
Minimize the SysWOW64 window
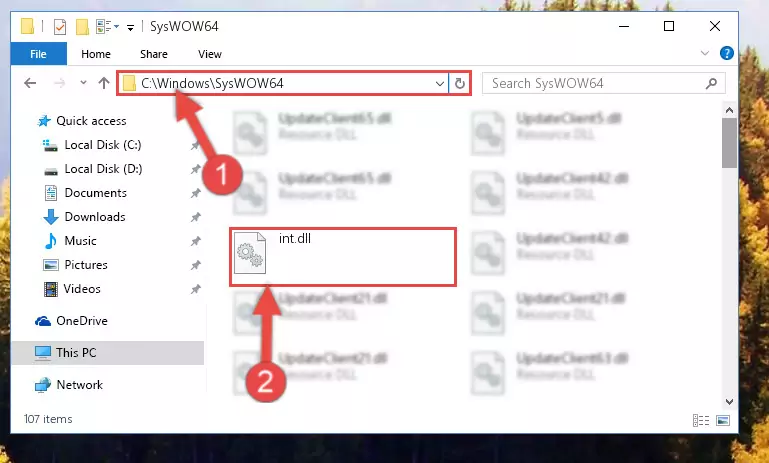[624, 26]
